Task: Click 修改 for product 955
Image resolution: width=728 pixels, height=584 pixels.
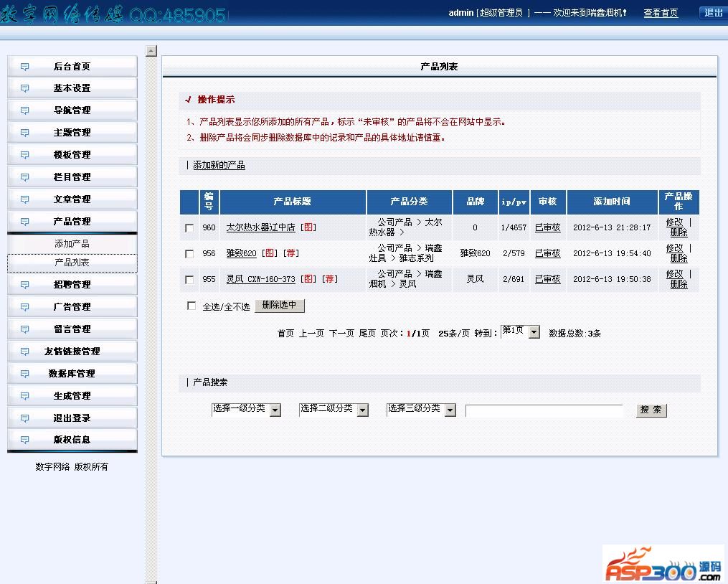Action: point(675,274)
